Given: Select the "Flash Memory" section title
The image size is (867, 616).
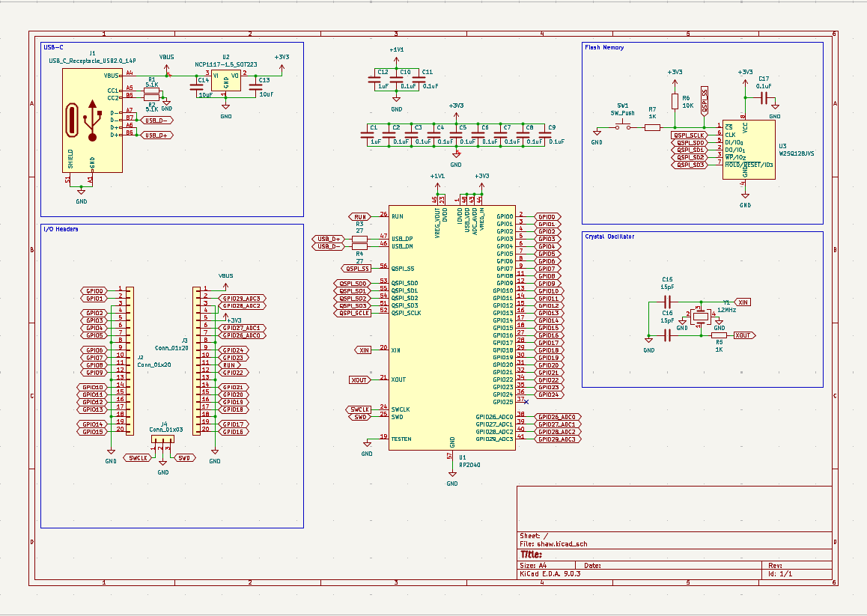Looking at the screenshot, I should tap(603, 47).
